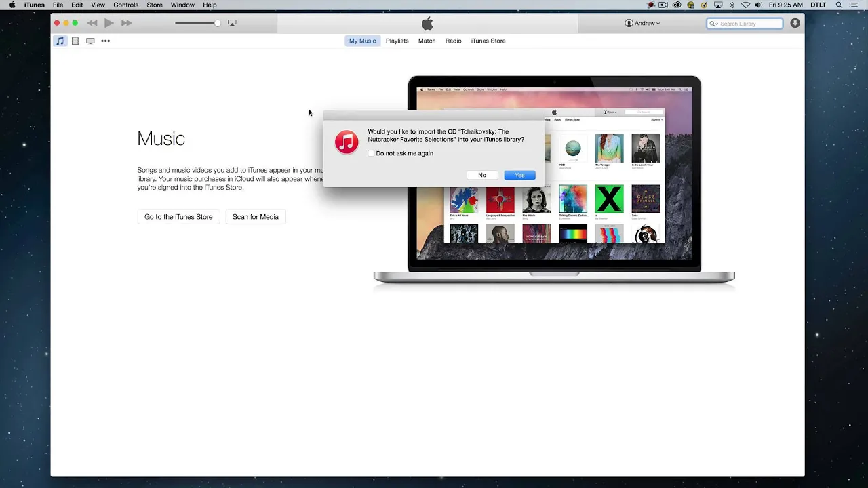The image size is (868, 488).
Task: Click 'Go to the iTunes Store' button
Action: (178, 217)
